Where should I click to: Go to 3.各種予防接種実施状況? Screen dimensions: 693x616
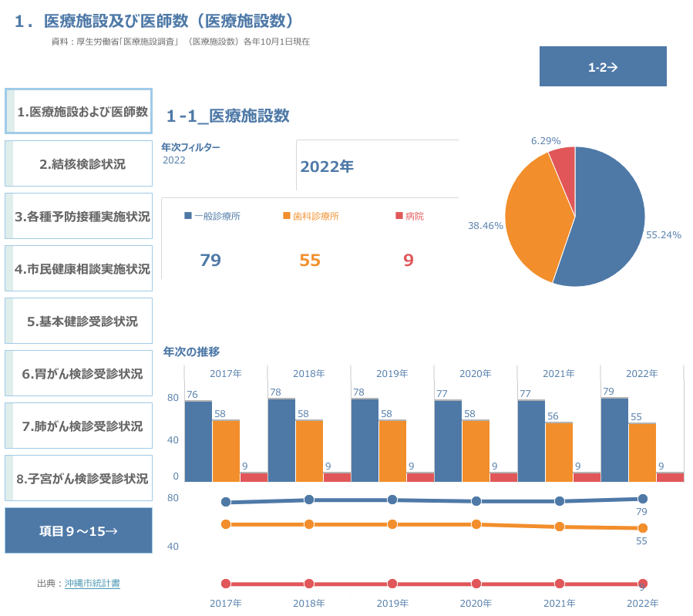[x=79, y=217]
